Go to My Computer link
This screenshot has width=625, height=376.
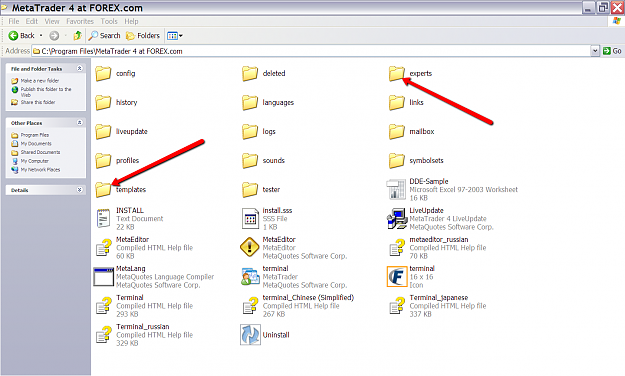(x=30, y=161)
